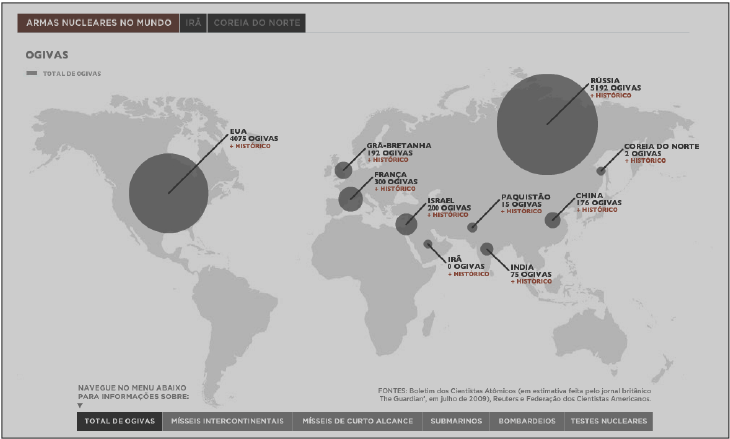Click the Total de Ogivas bottom button
The image size is (730, 439).
click(119, 422)
